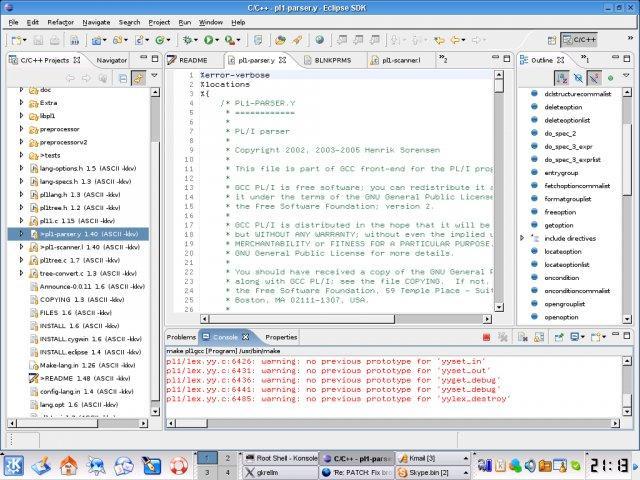The image size is (640, 480).
Task: Click the console scroll-down arrow
Action: click(627, 411)
